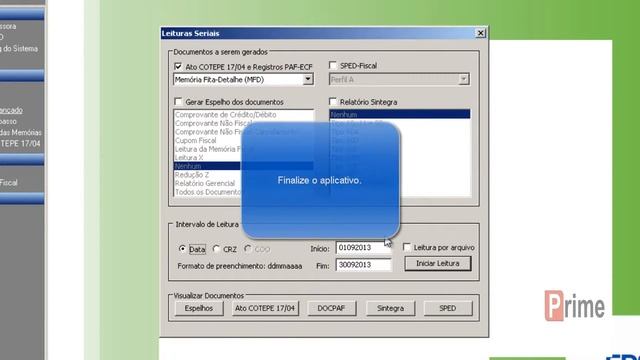
Task: Select Nenhum in Sintegra list
Action: click(x=400, y=114)
